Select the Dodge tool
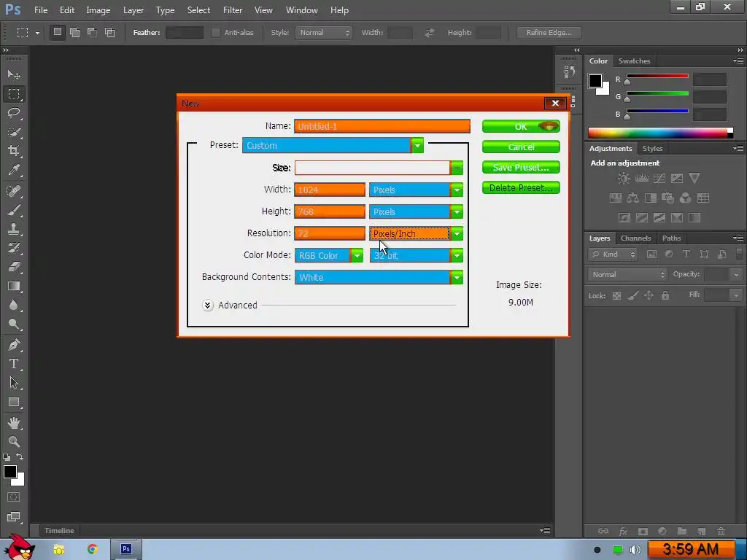The width and height of the screenshot is (747, 560). click(x=13, y=324)
